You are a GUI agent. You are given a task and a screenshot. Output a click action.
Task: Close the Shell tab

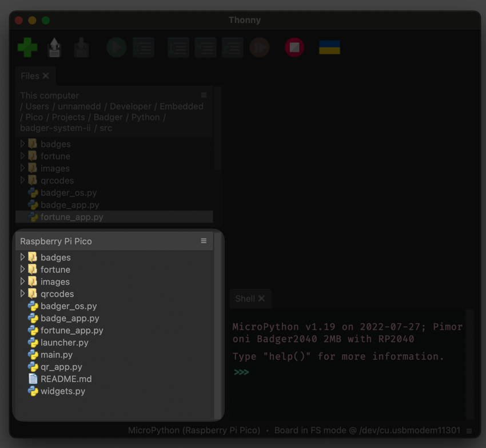(262, 299)
